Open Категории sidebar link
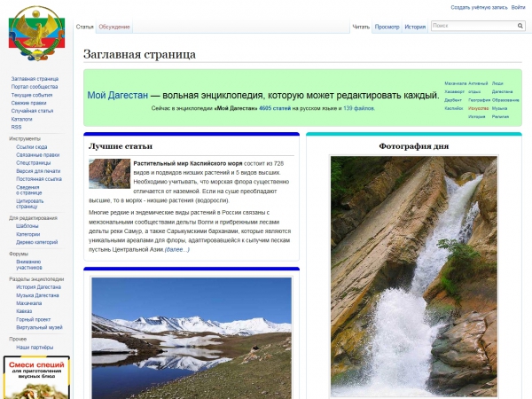 tap(28, 234)
